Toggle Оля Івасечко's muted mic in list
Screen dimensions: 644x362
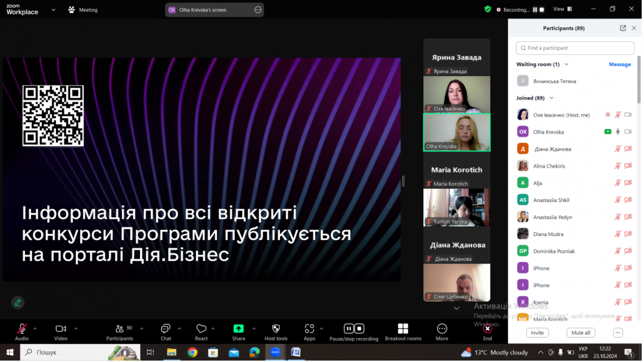pos(618,114)
